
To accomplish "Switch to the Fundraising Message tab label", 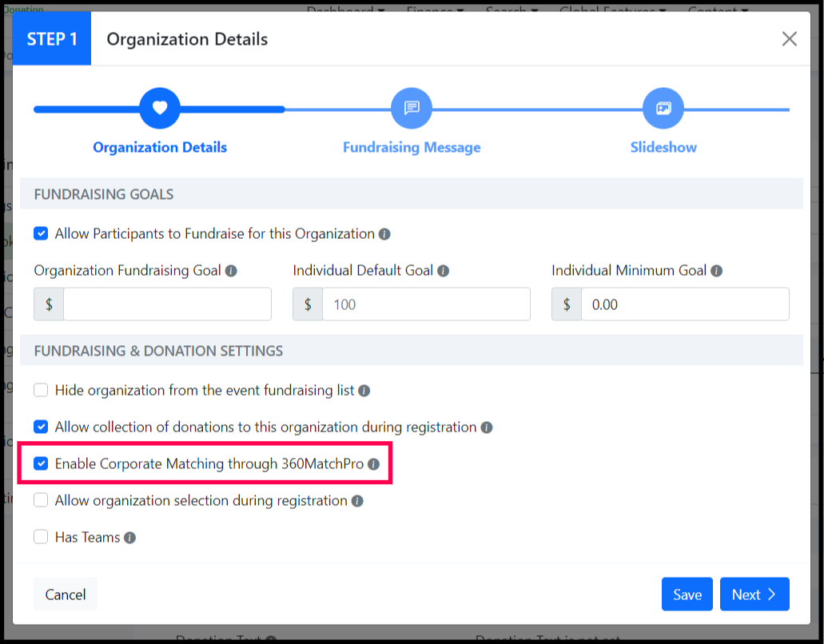I will point(412,147).
